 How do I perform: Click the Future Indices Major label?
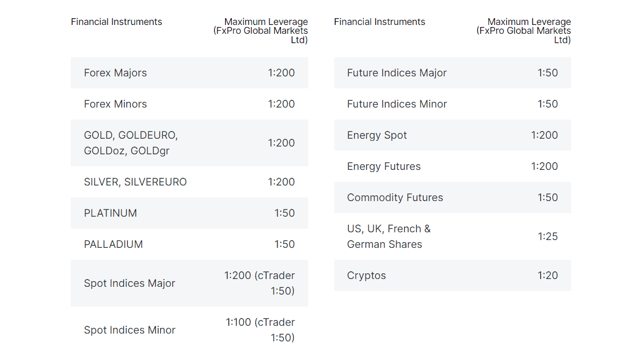click(x=397, y=73)
